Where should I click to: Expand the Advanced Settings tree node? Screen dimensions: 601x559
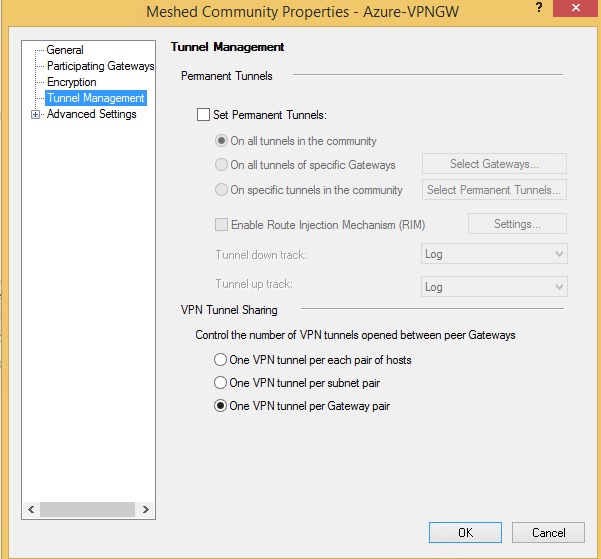[x=35, y=114]
